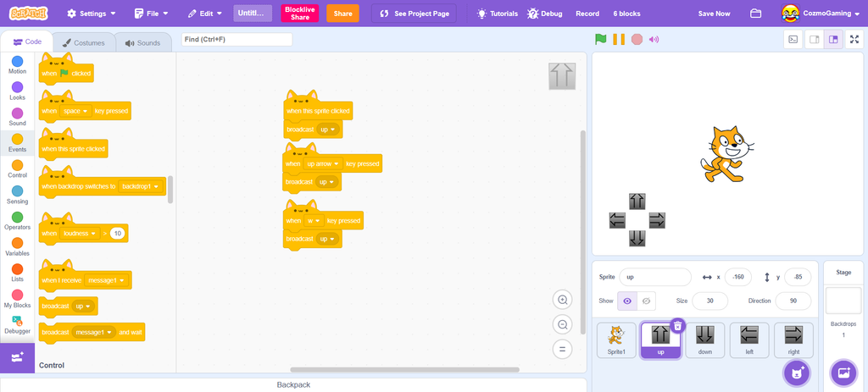868x392 pixels.
Task: Open the Settings dropdown menu
Action: (92, 14)
